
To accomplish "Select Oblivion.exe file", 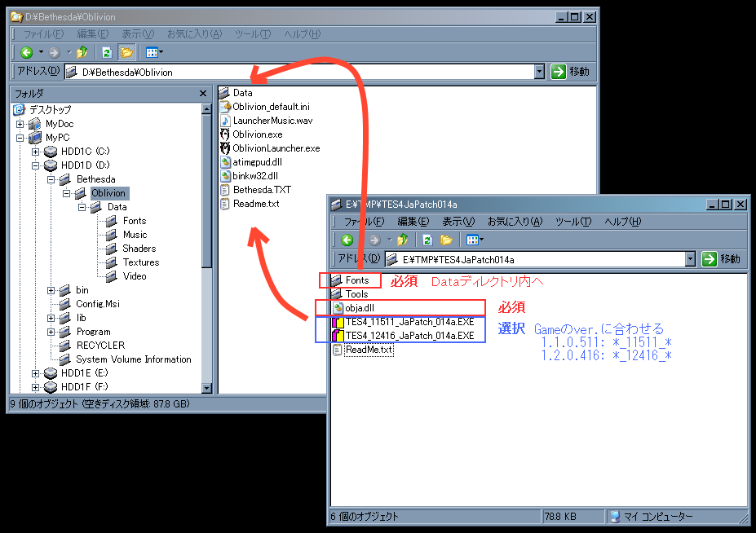I will click(252, 134).
